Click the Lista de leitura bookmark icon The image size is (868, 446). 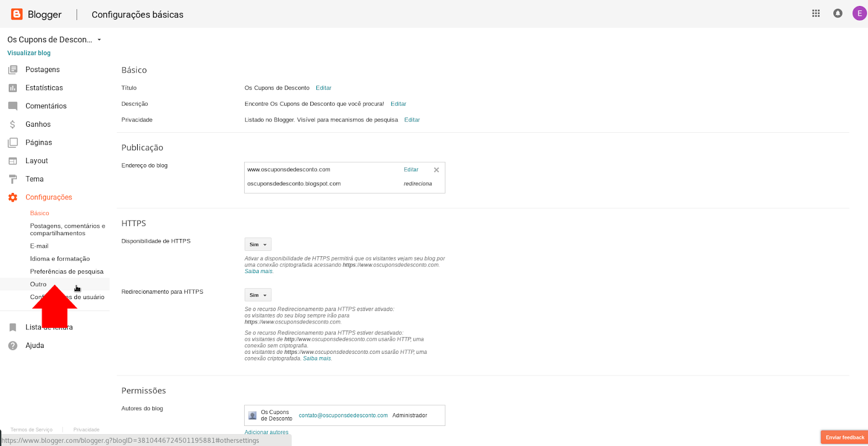pos(13,327)
